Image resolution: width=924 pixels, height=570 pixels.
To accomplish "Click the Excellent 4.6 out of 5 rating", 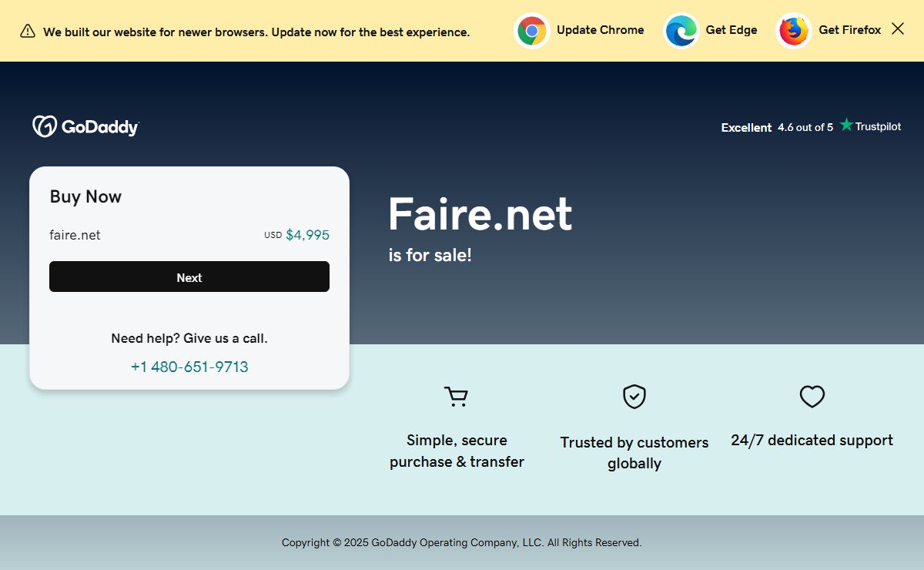I will [776, 127].
